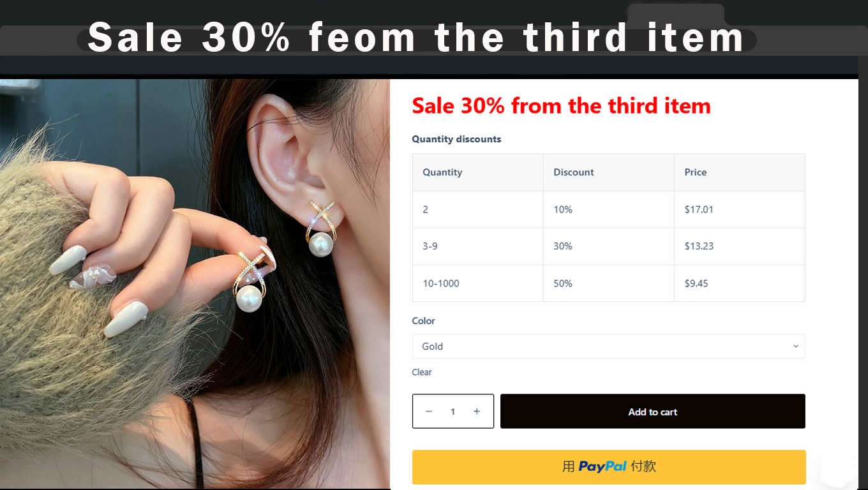Click the white banner text at top

click(x=415, y=37)
